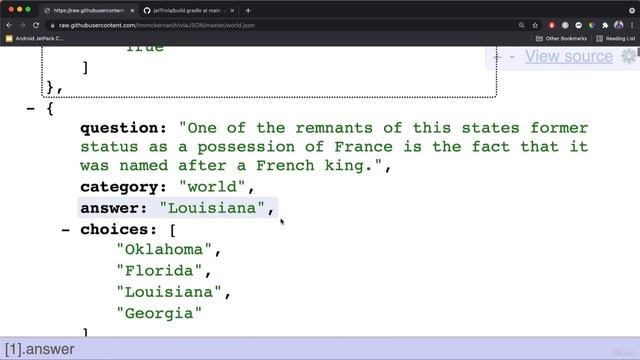
Task: Collapse the choices array
Action: click(x=65, y=230)
